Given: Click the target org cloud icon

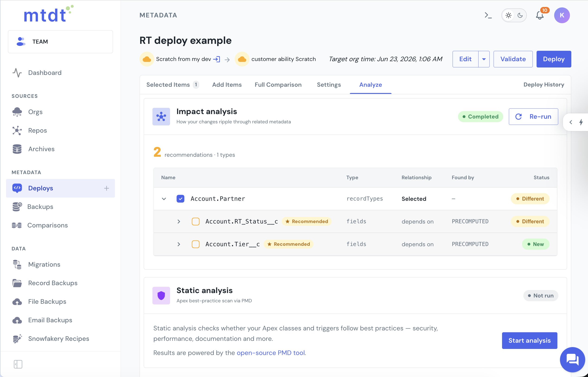Looking at the screenshot, I should [242, 59].
